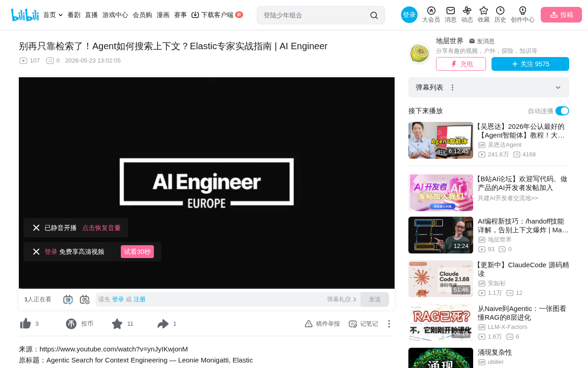Open 记笔记 note-taking tool

point(363,324)
